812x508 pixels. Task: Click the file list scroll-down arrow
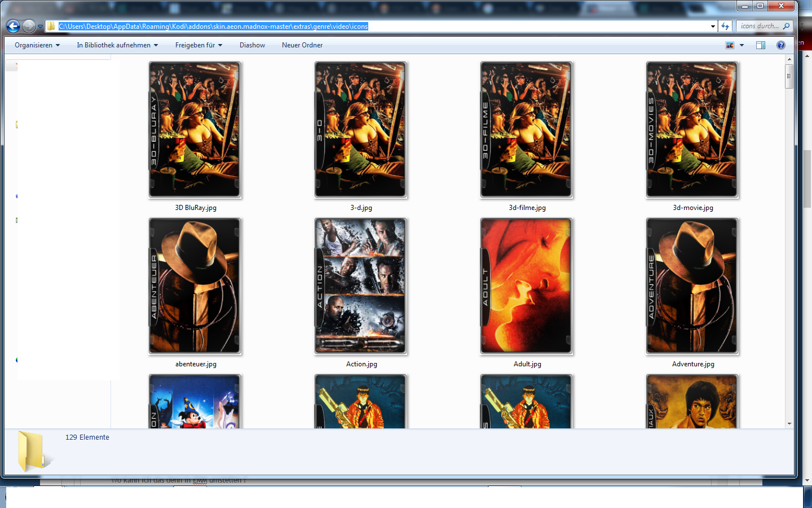coord(789,423)
